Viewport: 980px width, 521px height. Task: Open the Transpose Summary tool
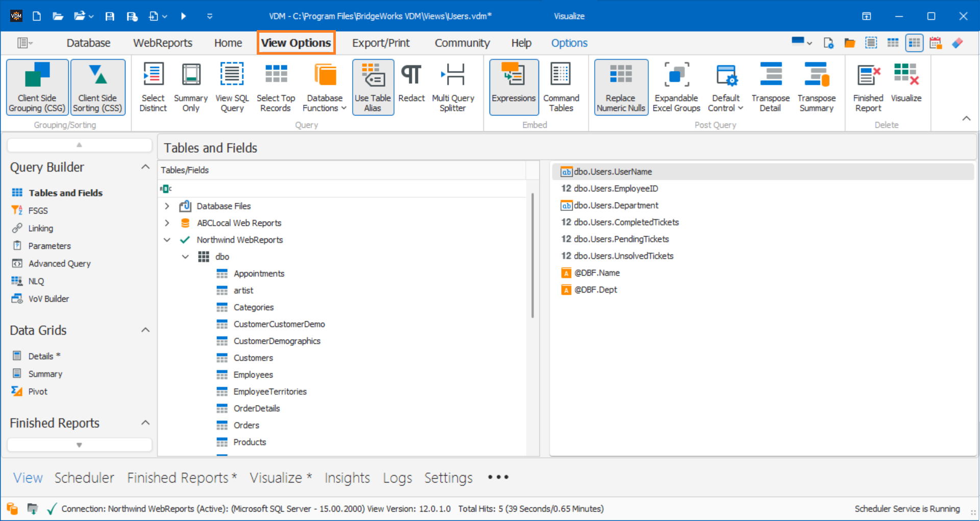coord(816,87)
